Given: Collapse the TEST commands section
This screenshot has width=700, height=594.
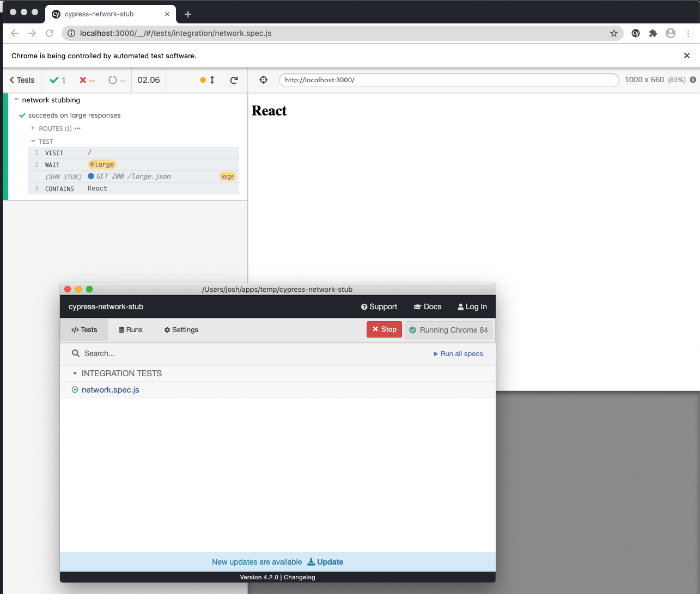Looking at the screenshot, I should [x=42, y=142].
